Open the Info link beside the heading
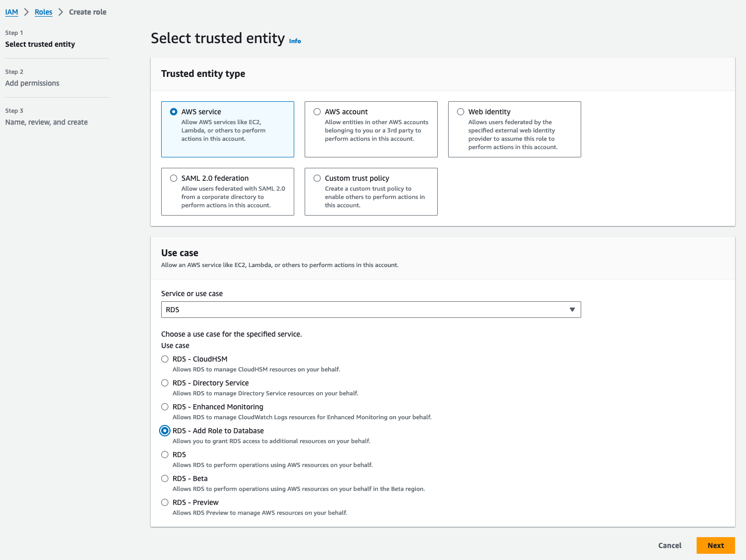The image size is (746, 560). [x=295, y=41]
